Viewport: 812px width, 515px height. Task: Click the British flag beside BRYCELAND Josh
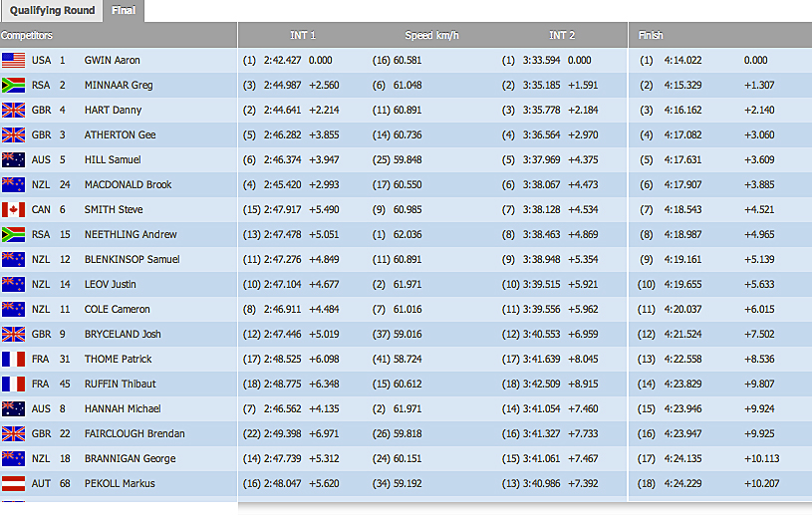pos(13,334)
